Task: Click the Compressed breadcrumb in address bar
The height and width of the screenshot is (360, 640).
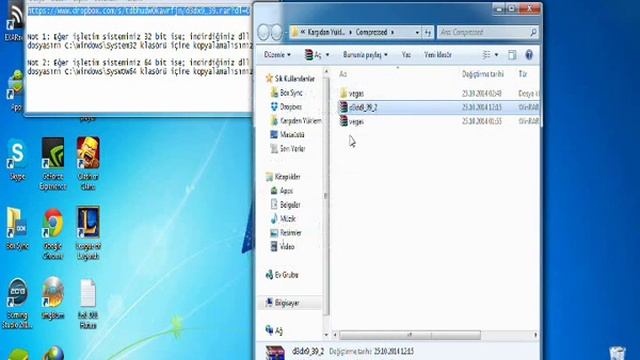Action: tap(371, 32)
